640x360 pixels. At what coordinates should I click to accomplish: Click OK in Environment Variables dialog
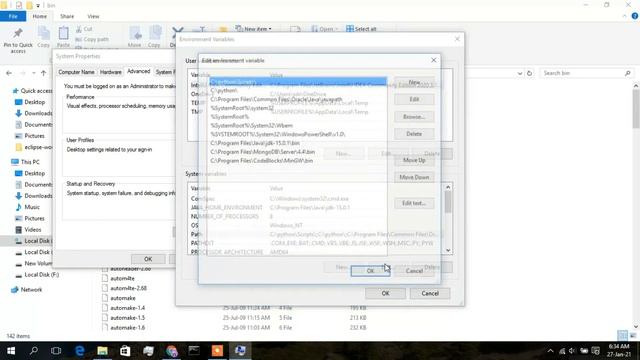click(x=385, y=293)
